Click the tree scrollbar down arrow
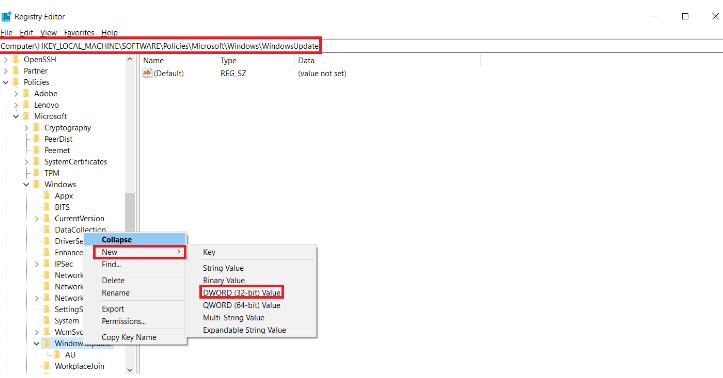This screenshot has width=723, height=378. [130, 369]
